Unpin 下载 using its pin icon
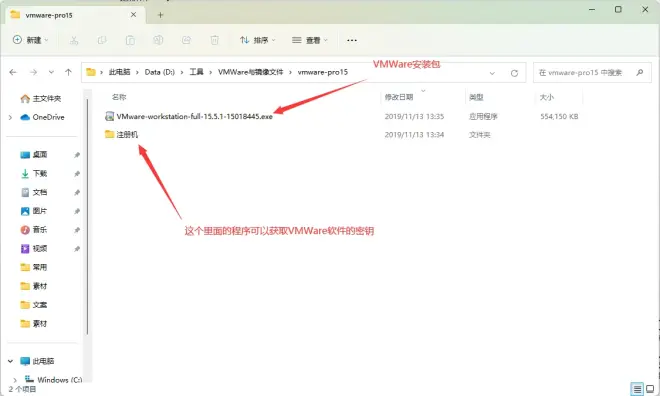Screen dimensions: 660x396 (x=77, y=174)
